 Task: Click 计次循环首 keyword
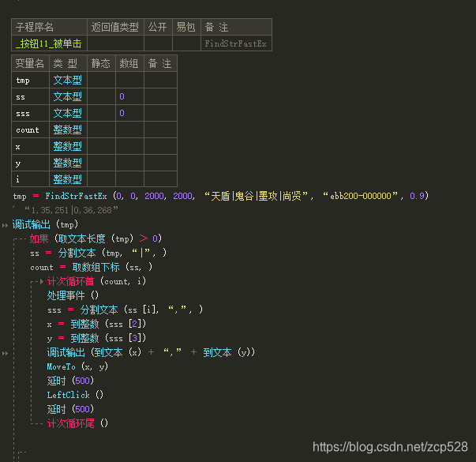pos(71,281)
